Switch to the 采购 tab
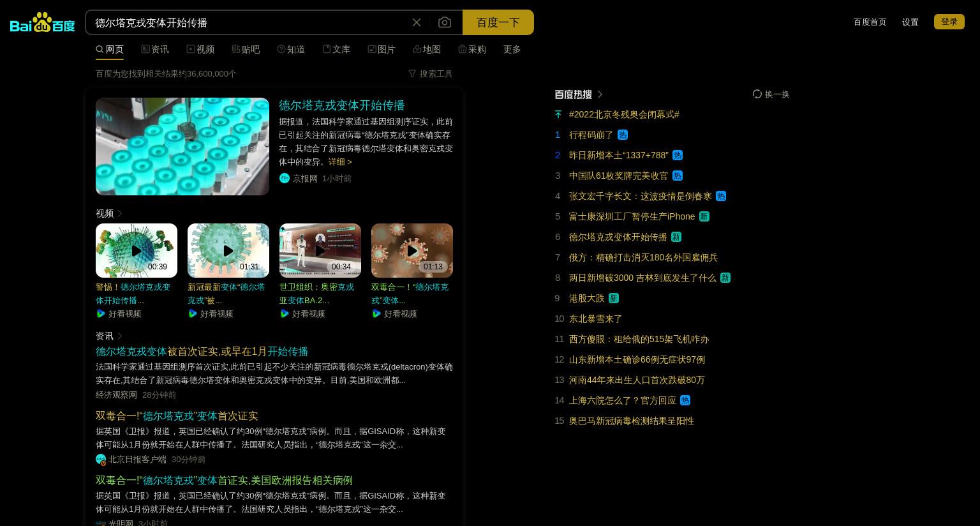980x526 pixels. [472, 49]
